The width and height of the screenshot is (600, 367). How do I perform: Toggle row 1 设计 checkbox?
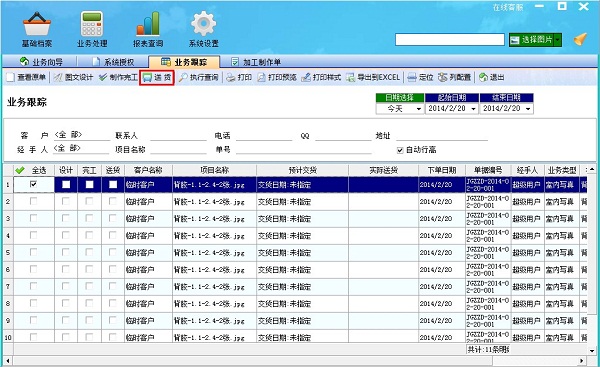(66, 184)
